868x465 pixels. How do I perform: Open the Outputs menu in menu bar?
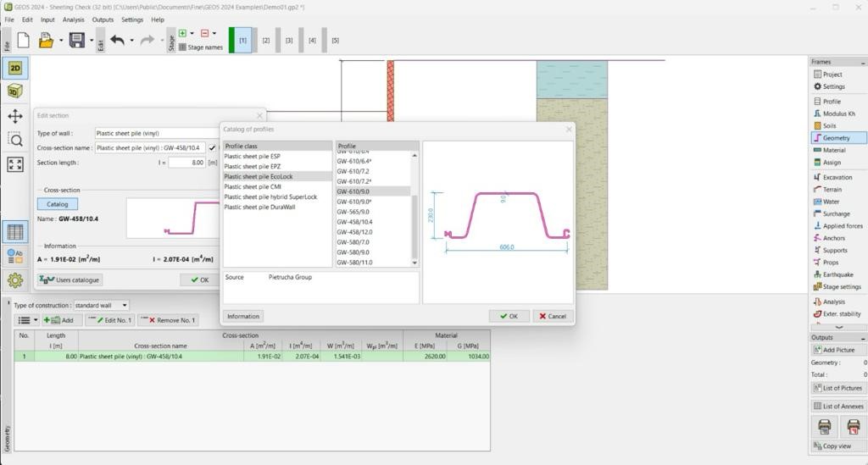[103, 19]
